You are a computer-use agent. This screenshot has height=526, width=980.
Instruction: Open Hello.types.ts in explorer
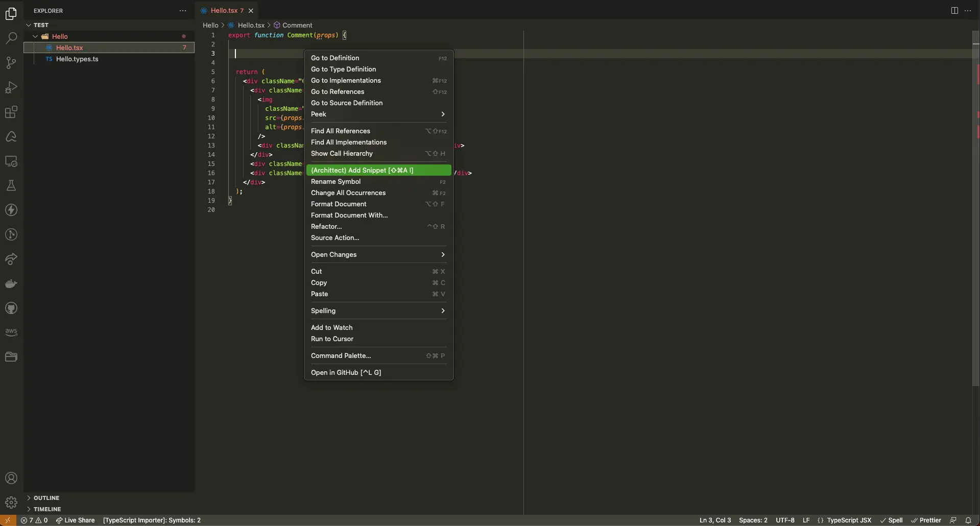point(109,59)
